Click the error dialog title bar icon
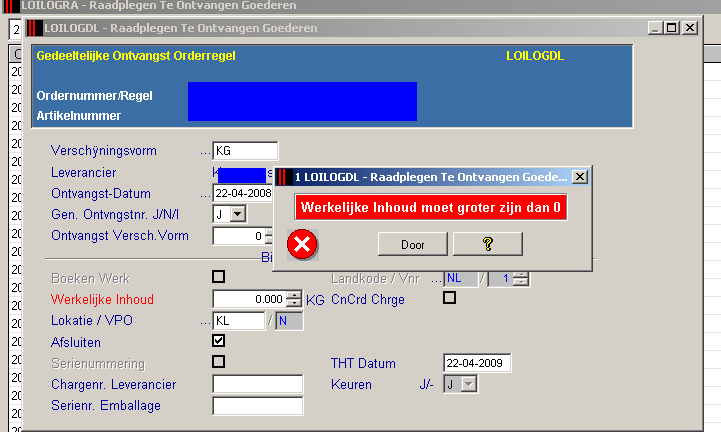 [284, 177]
